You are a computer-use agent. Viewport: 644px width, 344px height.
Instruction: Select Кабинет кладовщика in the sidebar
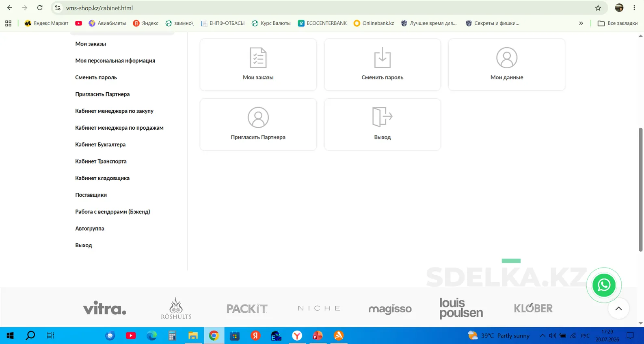pos(102,178)
